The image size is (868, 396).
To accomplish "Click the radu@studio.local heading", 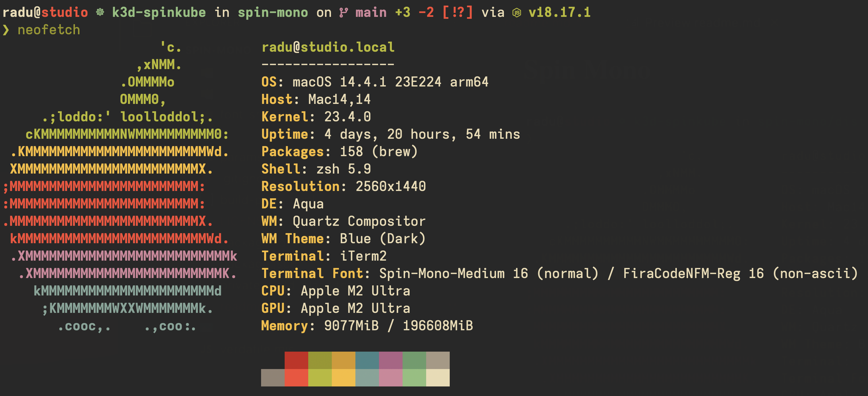I will click(x=328, y=47).
